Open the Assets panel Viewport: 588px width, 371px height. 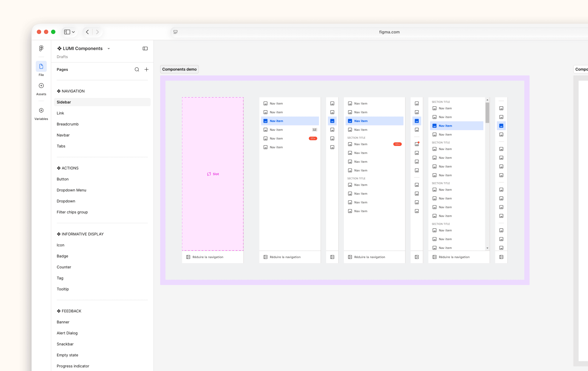point(41,86)
